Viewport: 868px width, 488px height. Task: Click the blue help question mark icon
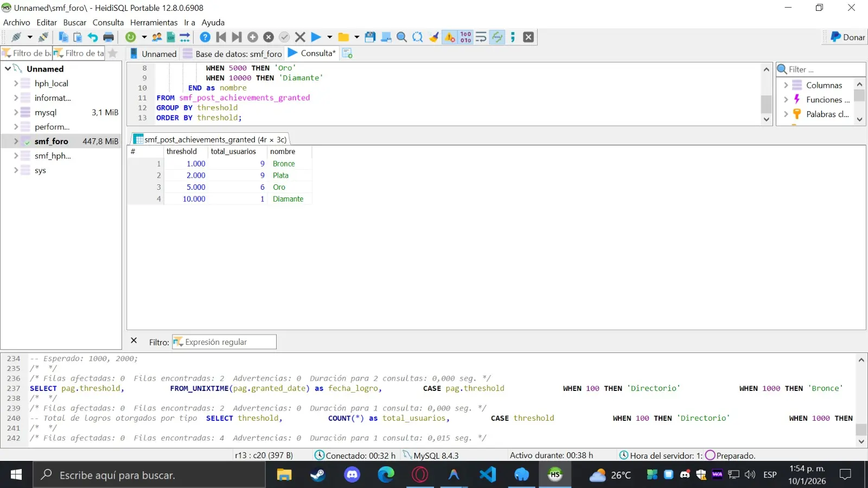(205, 37)
